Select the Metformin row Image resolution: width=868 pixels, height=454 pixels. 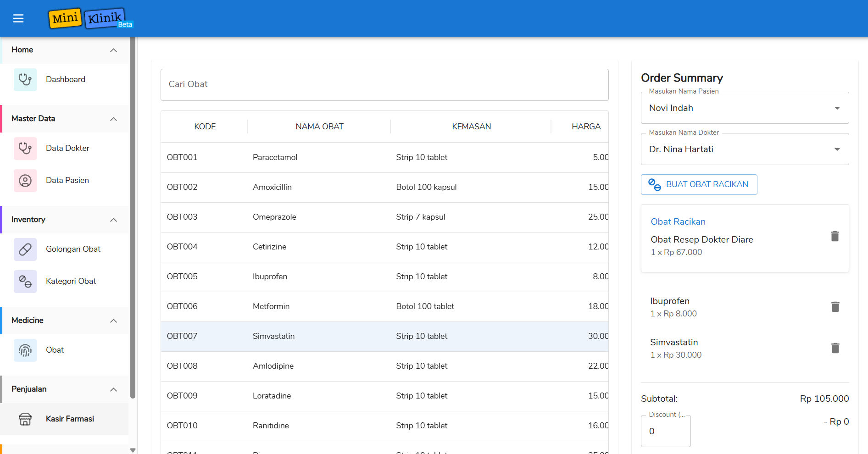tap(384, 307)
